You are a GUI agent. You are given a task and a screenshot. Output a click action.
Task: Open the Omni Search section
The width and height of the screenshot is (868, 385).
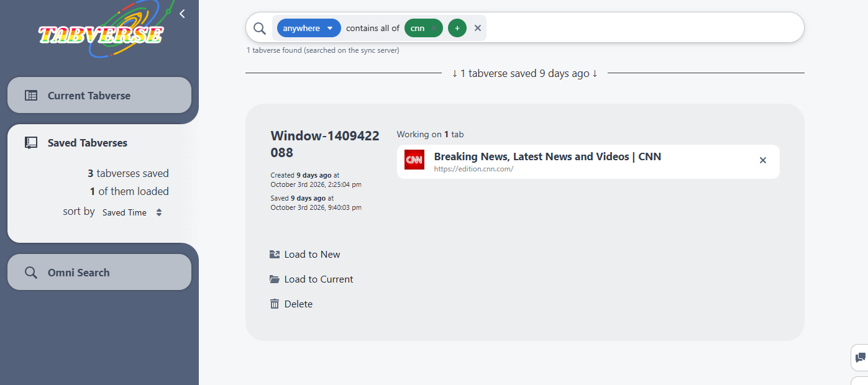[99, 273]
